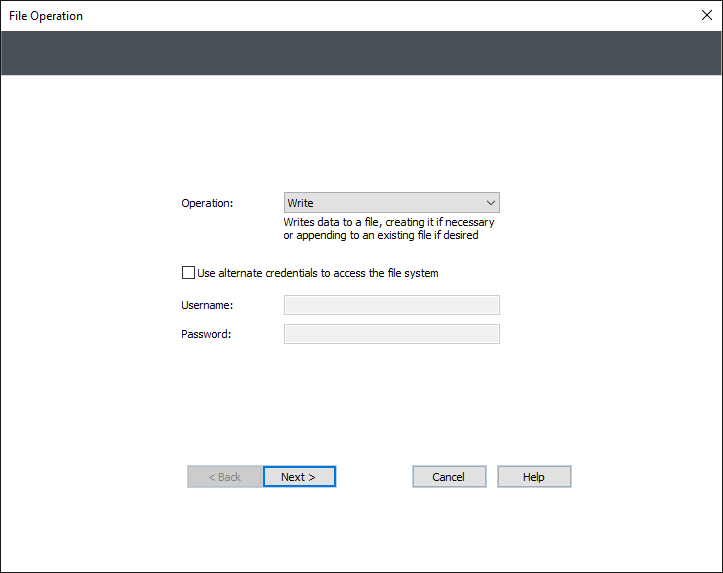Click the 'Writes data to a file' description

(388, 223)
